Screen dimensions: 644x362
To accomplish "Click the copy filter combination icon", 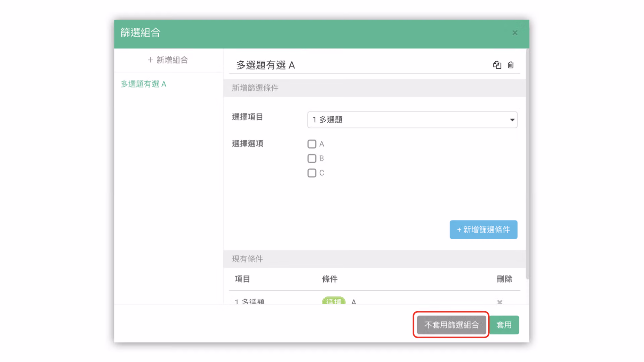I will click(x=497, y=65).
